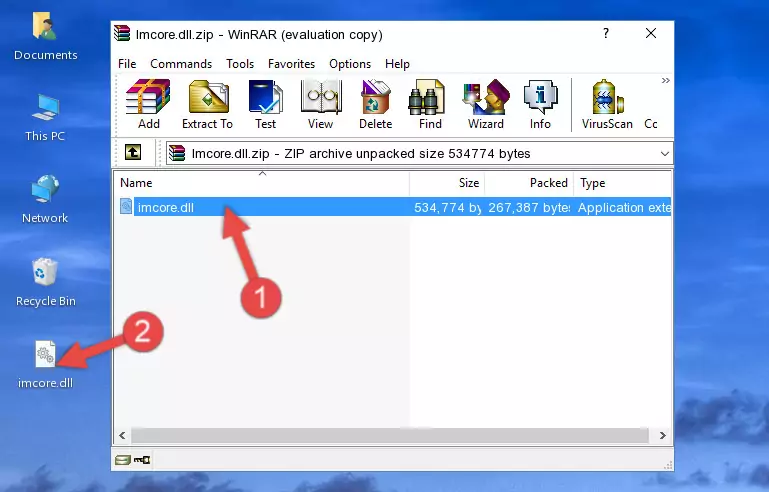Select the imcore.dll row in archive
This screenshot has width=769, height=492.
[x=393, y=207]
